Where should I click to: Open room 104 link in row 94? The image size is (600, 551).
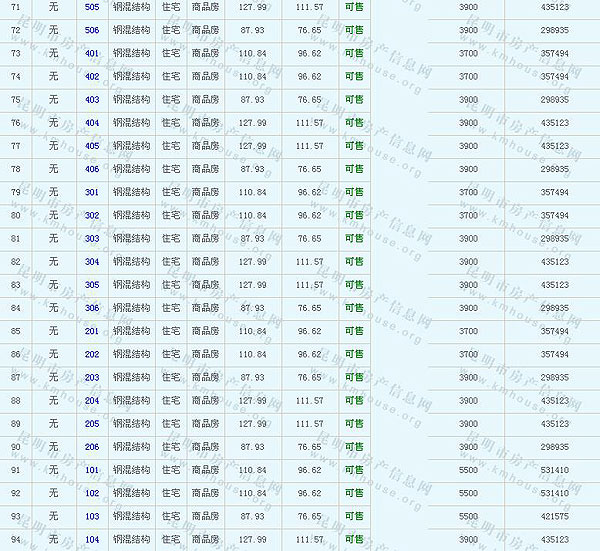click(92, 540)
